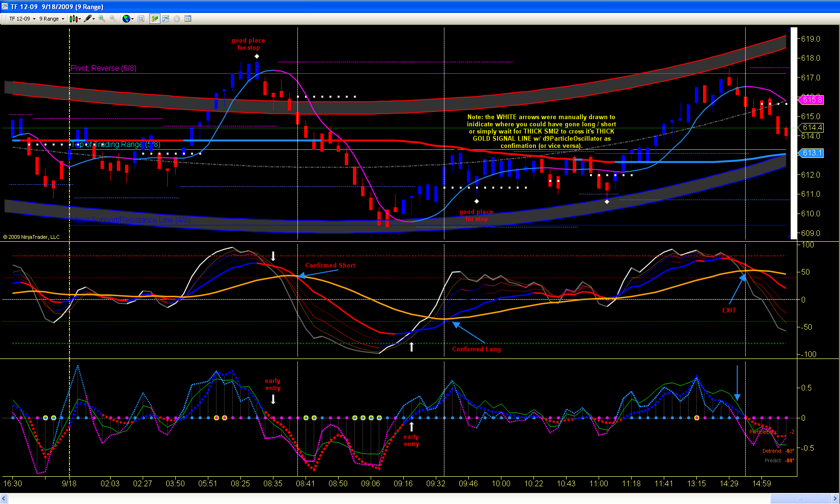Click the globe icon in toolbar
The image size is (840, 504).
coord(126,19)
